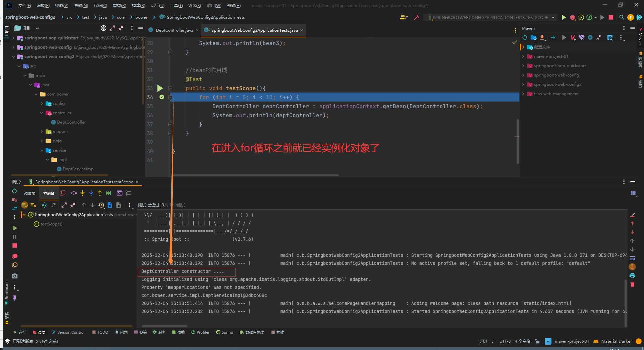This screenshot has height=350, width=644.
Task: Stop the running process in top toolbar
Action: tap(611, 17)
